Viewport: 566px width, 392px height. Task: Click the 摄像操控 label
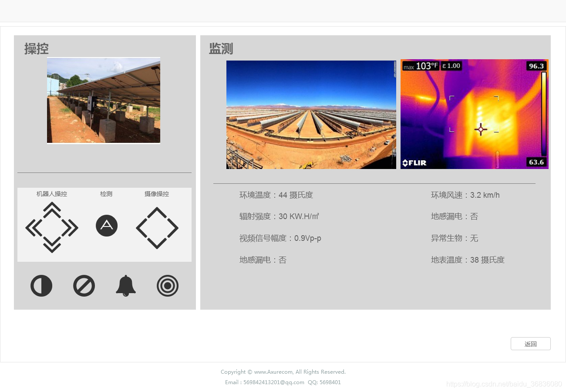pyautogui.click(x=157, y=194)
